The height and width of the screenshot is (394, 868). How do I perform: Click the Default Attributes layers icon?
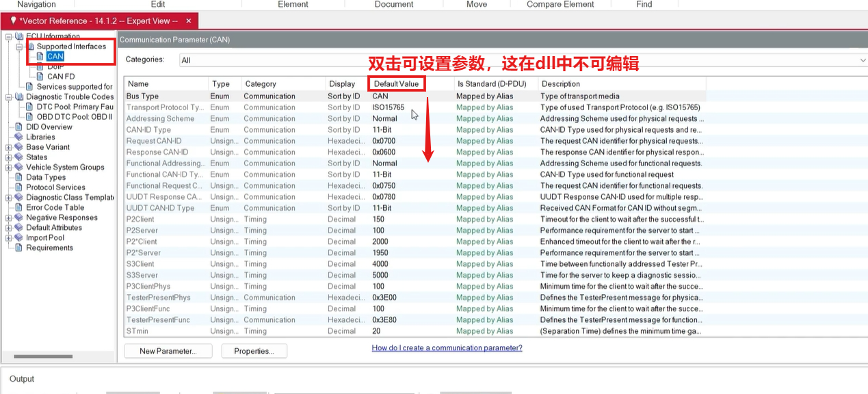coord(19,228)
